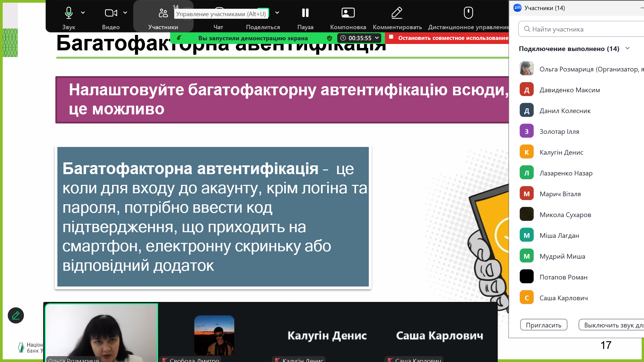Select participant Давиденко Максим
The width and height of the screenshot is (644, 362).
coord(569,90)
